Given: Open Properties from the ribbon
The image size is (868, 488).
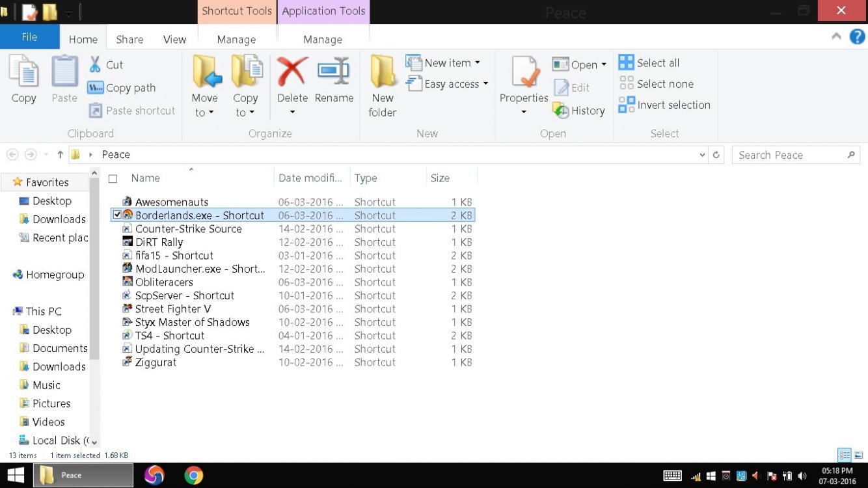Looking at the screenshot, I should pyautogui.click(x=524, y=73).
